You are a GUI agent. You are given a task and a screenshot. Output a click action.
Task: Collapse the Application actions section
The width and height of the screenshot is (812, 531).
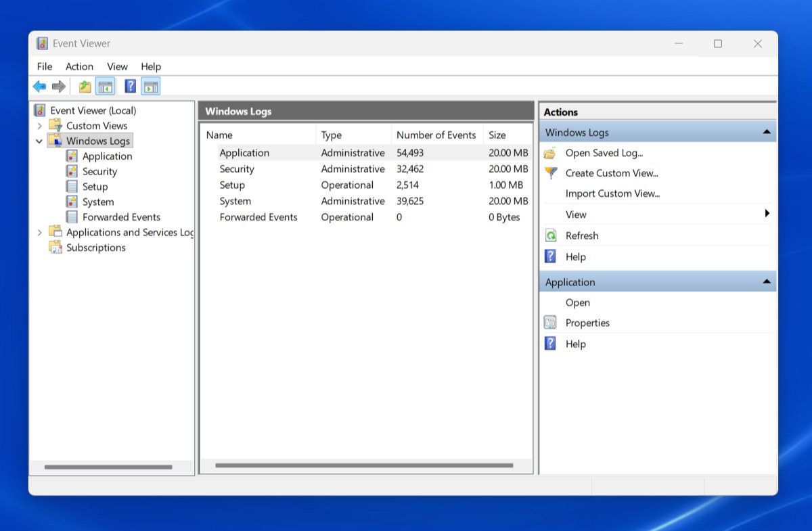click(x=767, y=281)
